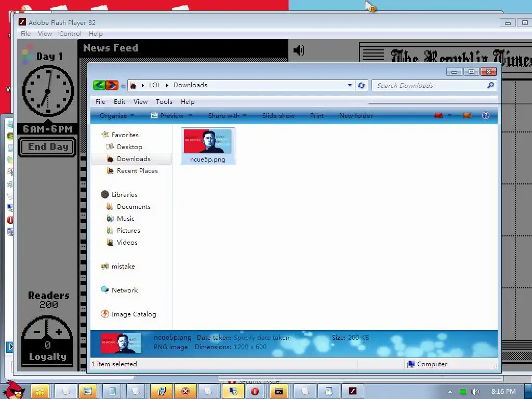Screen dimensions: 532x399
Task: Click the Loyalty gauge in the game
Action: (47, 340)
